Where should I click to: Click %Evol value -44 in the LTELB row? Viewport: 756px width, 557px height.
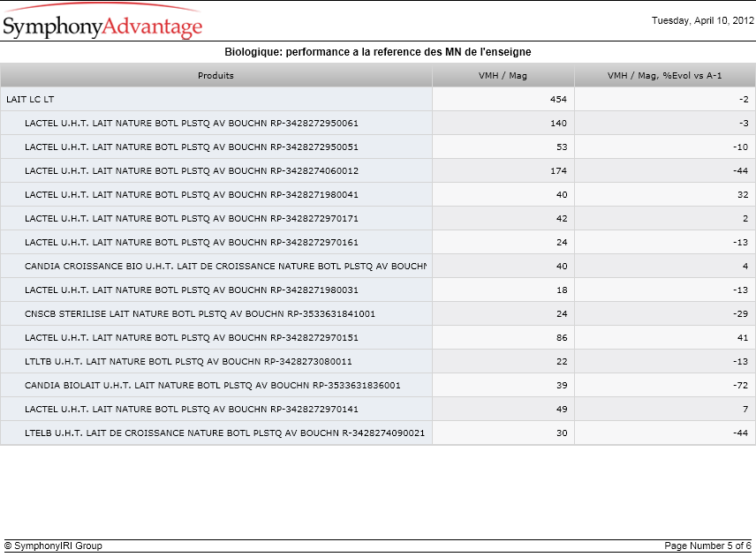point(741,433)
